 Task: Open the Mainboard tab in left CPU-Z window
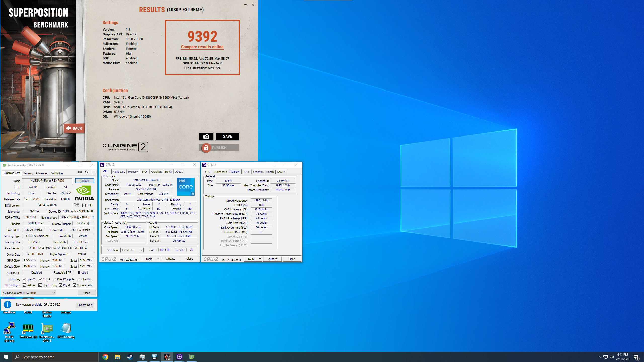pyautogui.click(x=119, y=172)
